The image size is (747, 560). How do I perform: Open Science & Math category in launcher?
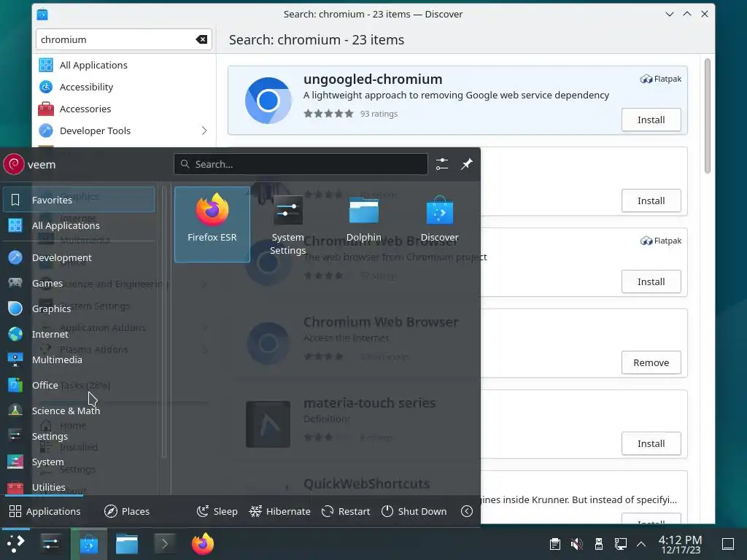(x=79, y=411)
